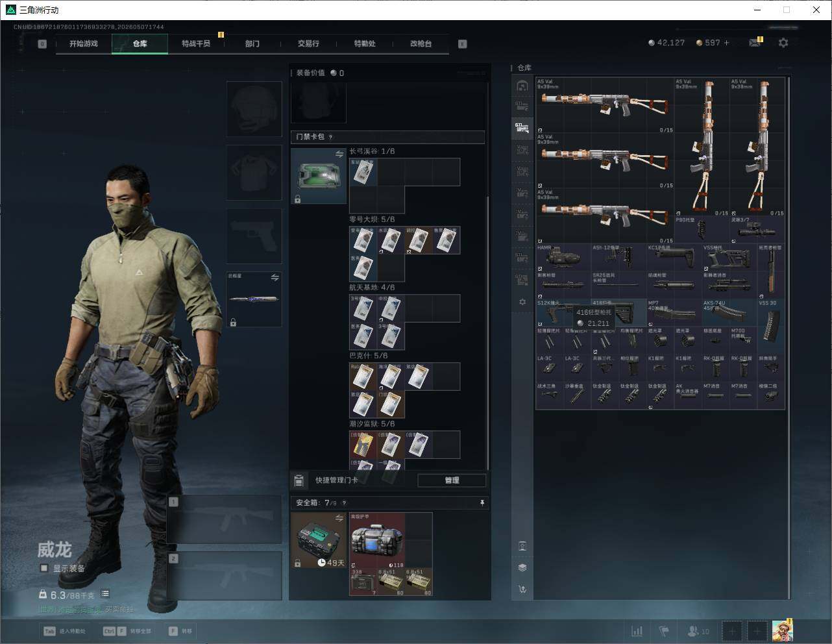Click the 42,127 currency balance
This screenshot has width=832, height=644.
667,43
